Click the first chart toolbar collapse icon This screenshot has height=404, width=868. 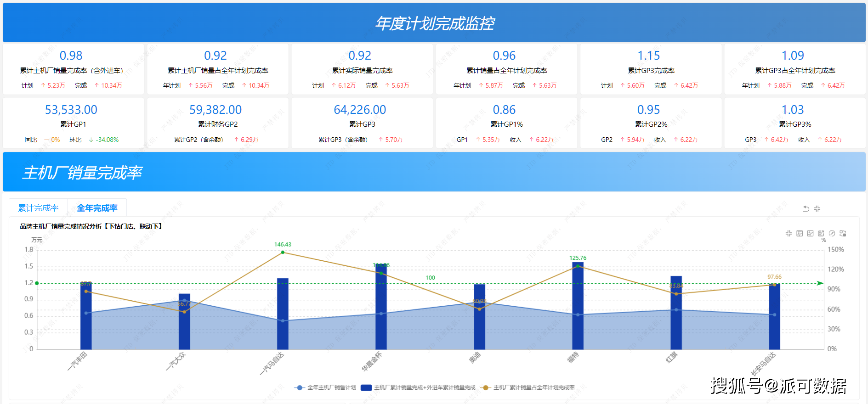pyautogui.click(x=789, y=233)
